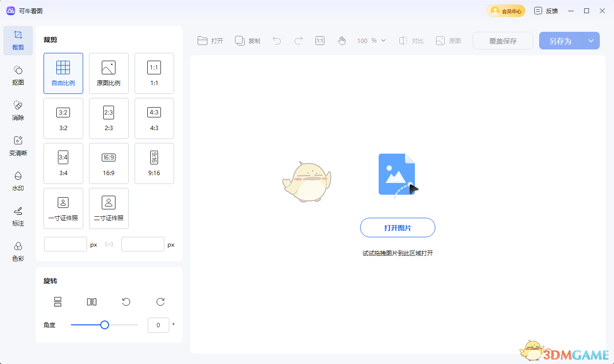Open the 消除 (erase) tool

18,111
